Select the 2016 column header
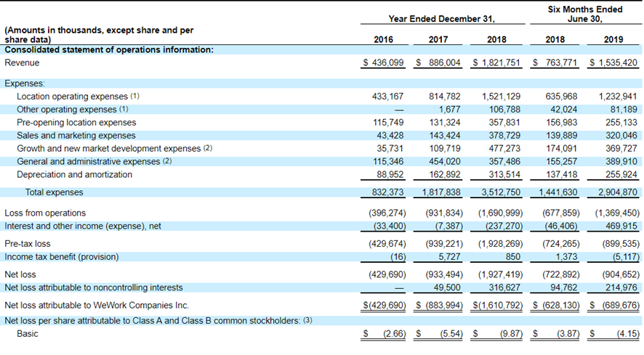Viewport: 644px width, 355px height. pyautogui.click(x=383, y=39)
